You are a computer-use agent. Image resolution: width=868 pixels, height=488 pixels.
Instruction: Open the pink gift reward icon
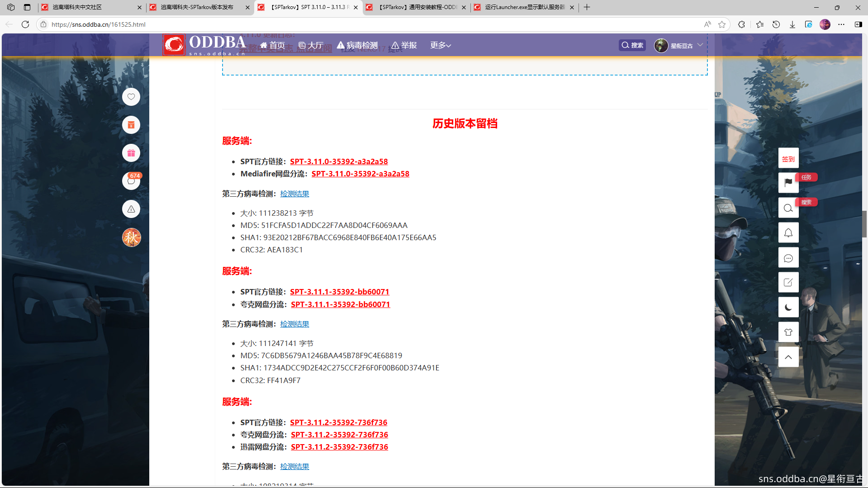pyautogui.click(x=131, y=153)
